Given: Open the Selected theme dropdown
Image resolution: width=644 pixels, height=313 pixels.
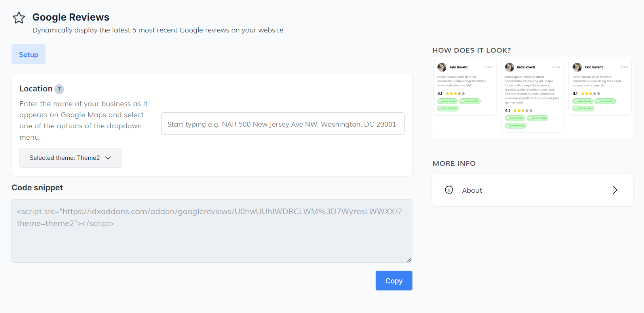Looking at the screenshot, I should tap(70, 158).
